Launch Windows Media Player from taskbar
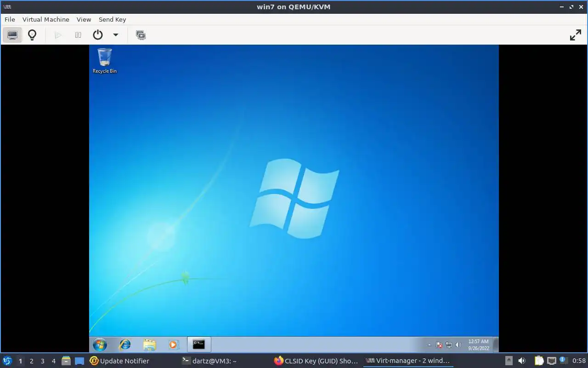The height and width of the screenshot is (368, 588). pyautogui.click(x=173, y=344)
